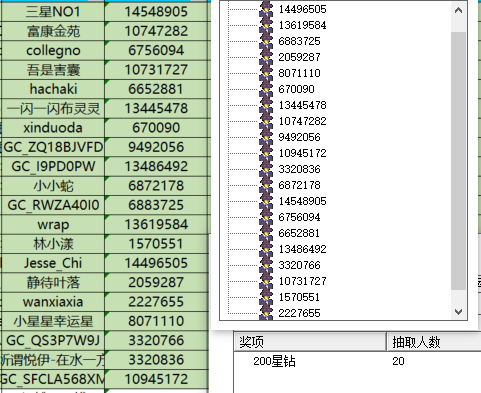
Task: Select tree entry text 13445478
Action: point(302,105)
